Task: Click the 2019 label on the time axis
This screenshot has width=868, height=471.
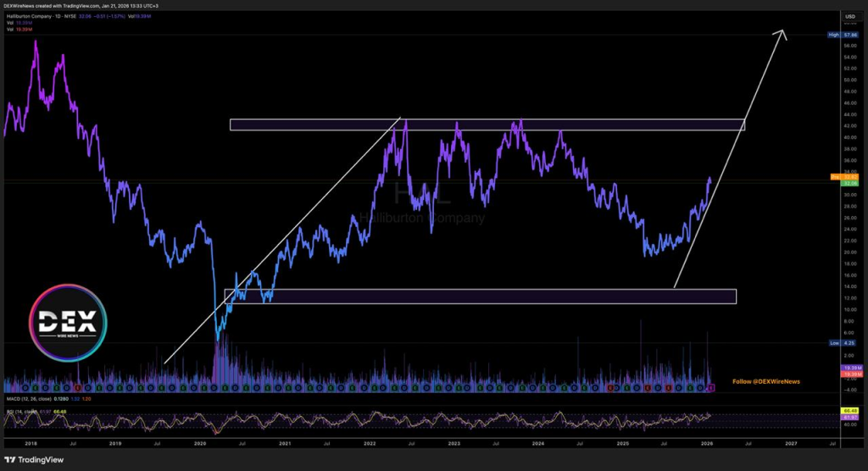Action: (x=115, y=444)
